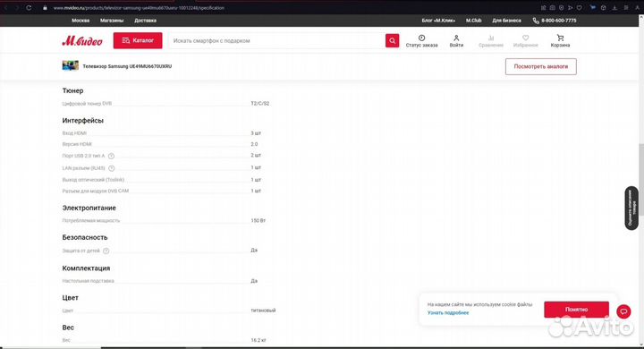The width and height of the screenshot is (644, 349).
Task: Click the Samsung TV product thumbnail
Action: (71, 65)
